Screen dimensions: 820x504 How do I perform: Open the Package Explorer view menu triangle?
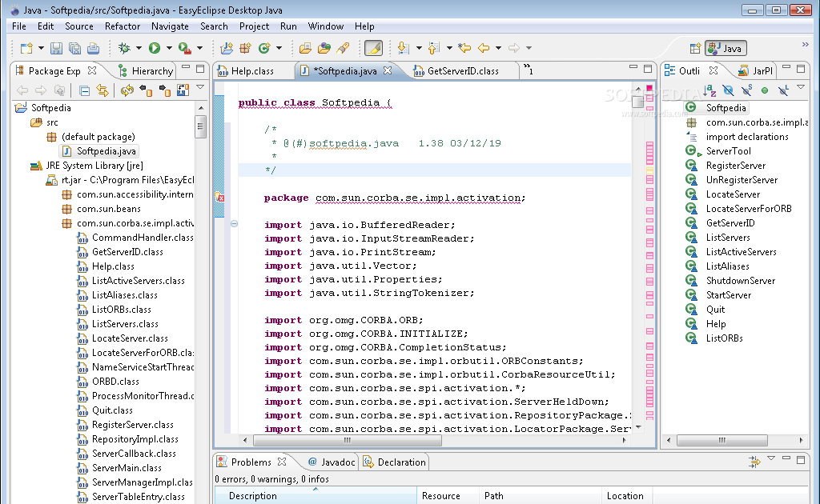[199, 87]
